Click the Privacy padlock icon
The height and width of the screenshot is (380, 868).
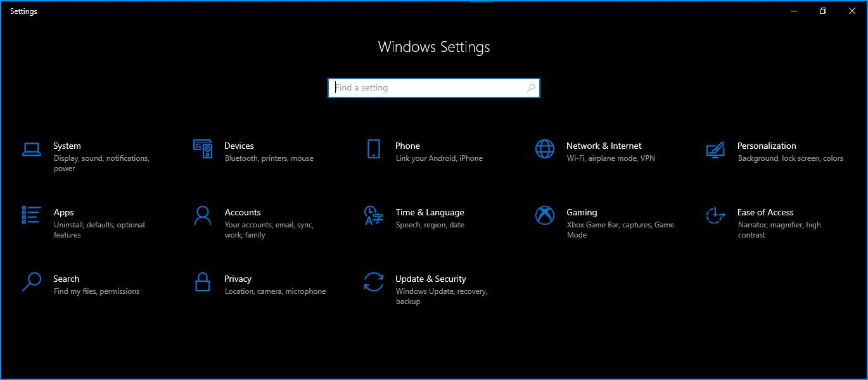tap(203, 282)
